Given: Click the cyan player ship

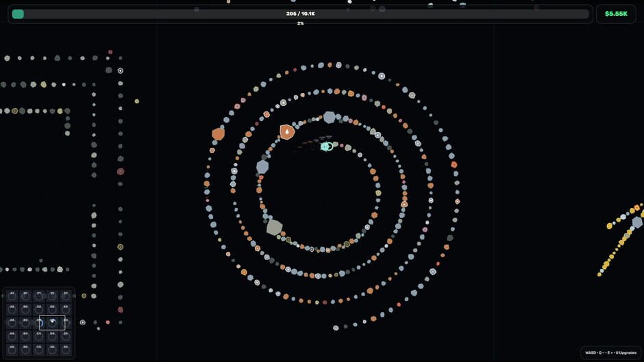Looking at the screenshot, I should pyautogui.click(x=327, y=146).
